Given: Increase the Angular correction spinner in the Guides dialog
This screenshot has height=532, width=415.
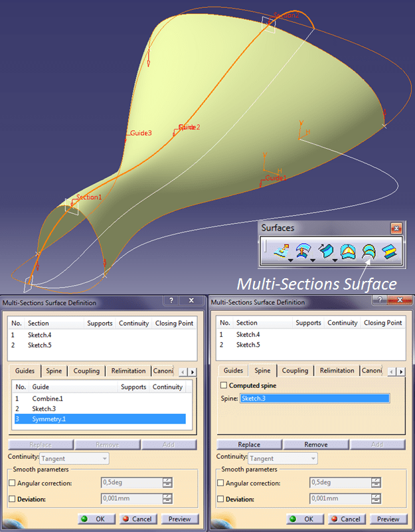Looking at the screenshot, I should pos(167,480).
